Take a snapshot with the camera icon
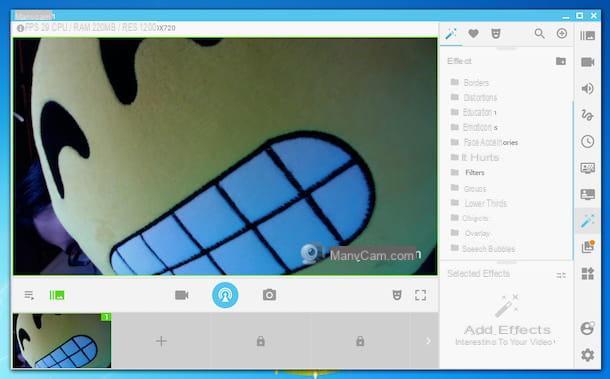This screenshot has width=610, height=379. pos(269,295)
